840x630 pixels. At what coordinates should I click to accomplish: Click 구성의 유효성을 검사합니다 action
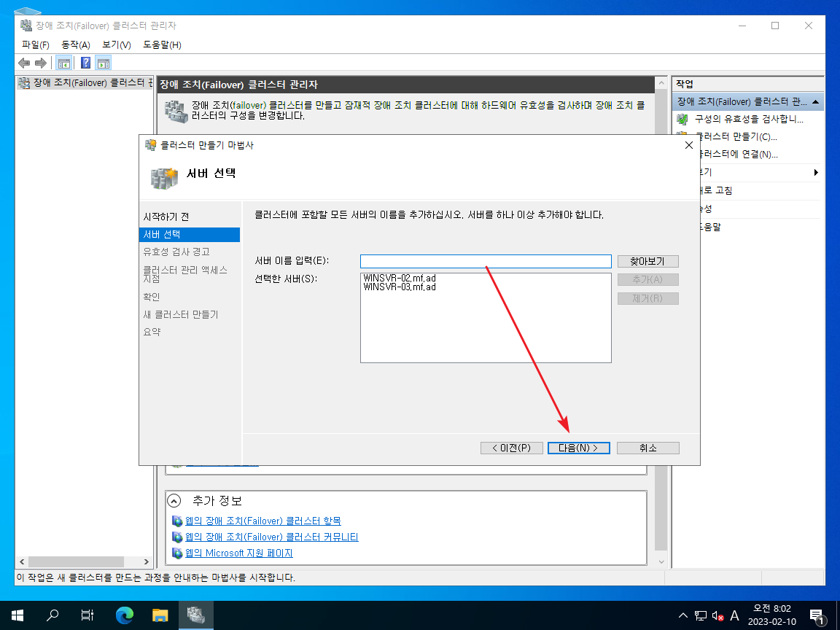pos(749,119)
